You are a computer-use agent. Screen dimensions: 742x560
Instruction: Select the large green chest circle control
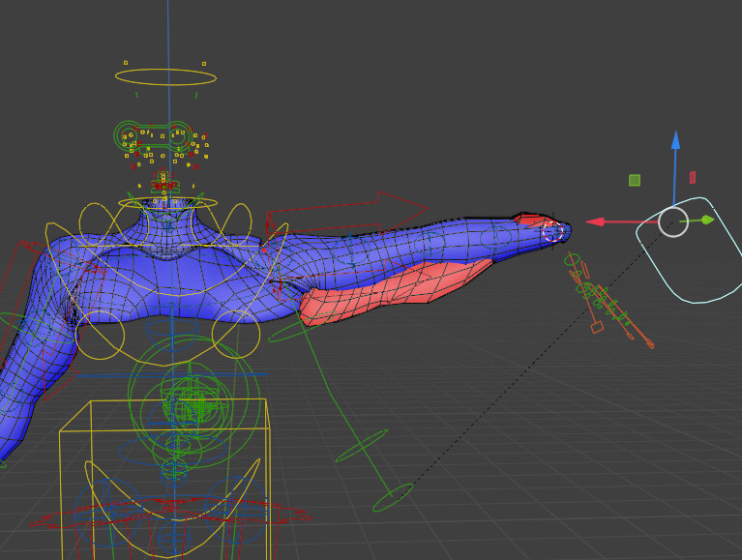(x=194, y=402)
